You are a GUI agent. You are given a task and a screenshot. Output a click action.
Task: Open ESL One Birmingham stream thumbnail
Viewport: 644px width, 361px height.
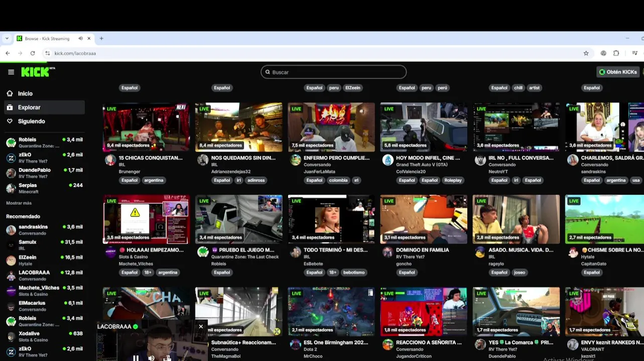[331, 311]
